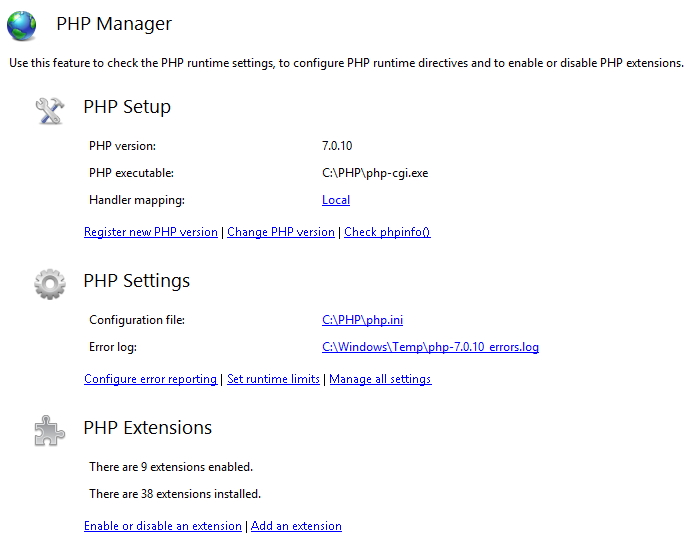Select the PHP version value 7.0.10
Screen dimensions: 695x560
[x=337, y=146]
